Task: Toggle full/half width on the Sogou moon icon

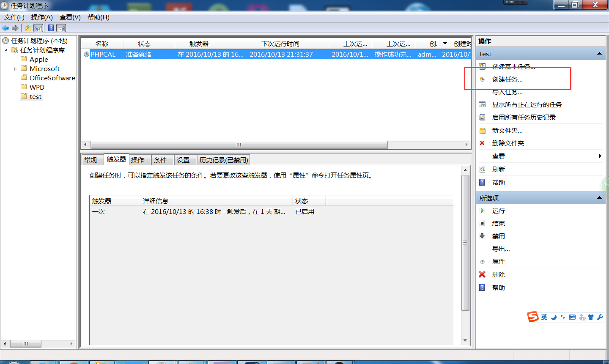Action: (x=554, y=317)
